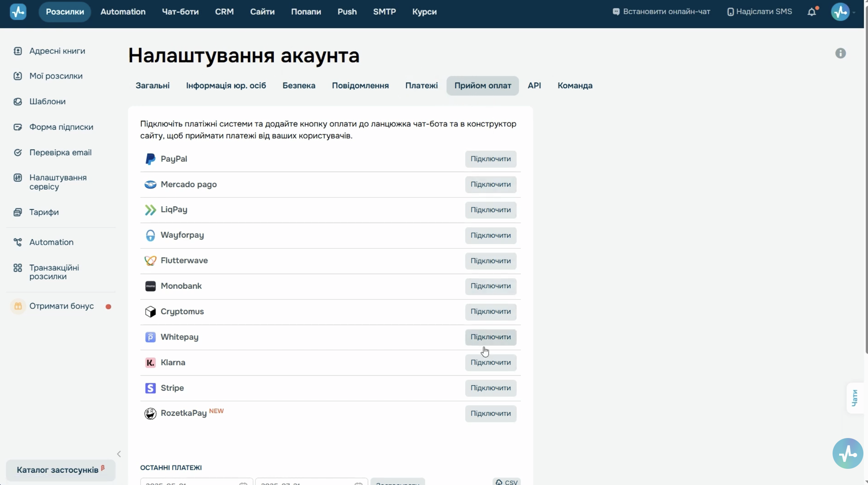This screenshot has height=485, width=868.
Task: Switch to the Загальні tab
Action: point(152,85)
